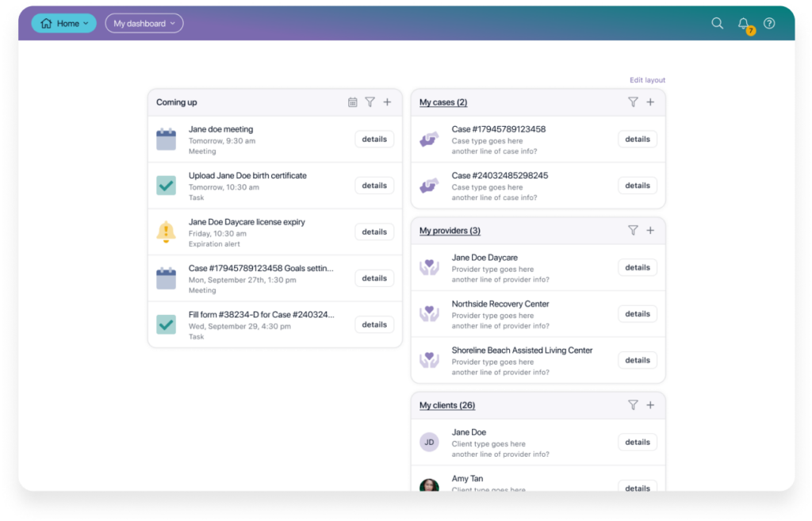This screenshot has width=812, height=521.
Task: Click Edit layout link
Action: point(647,80)
